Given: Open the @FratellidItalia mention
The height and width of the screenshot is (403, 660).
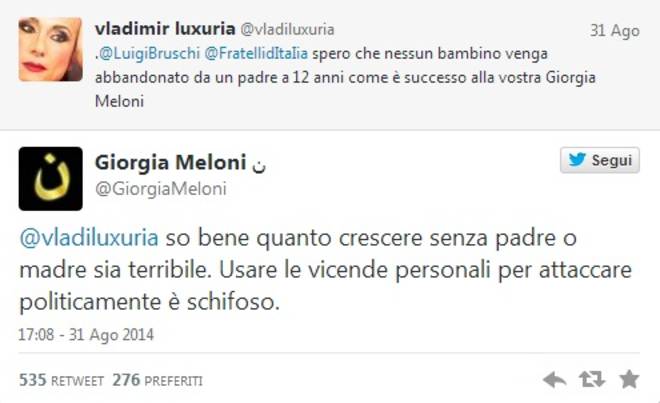Looking at the screenshot, I should pyautogui.click(x=256, y=53).
